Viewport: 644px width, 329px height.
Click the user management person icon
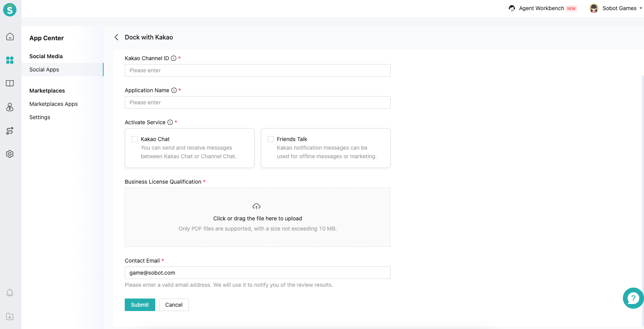point(10,107)
